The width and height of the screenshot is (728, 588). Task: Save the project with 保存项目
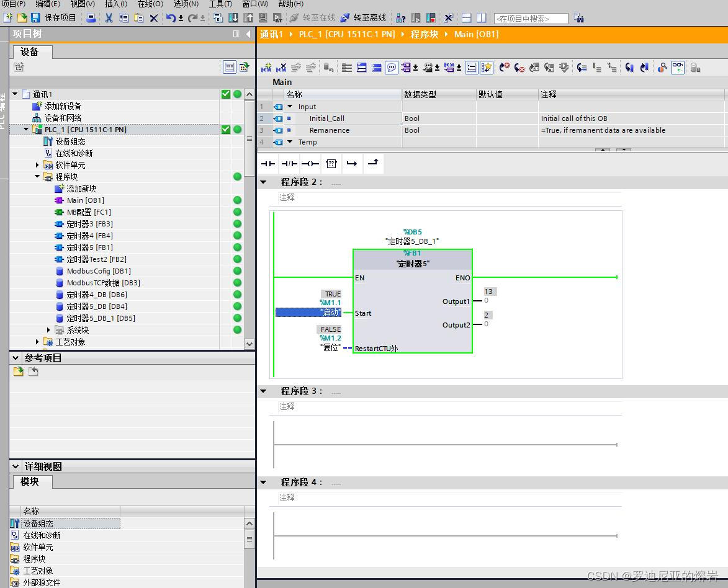[x=54, y=17]
